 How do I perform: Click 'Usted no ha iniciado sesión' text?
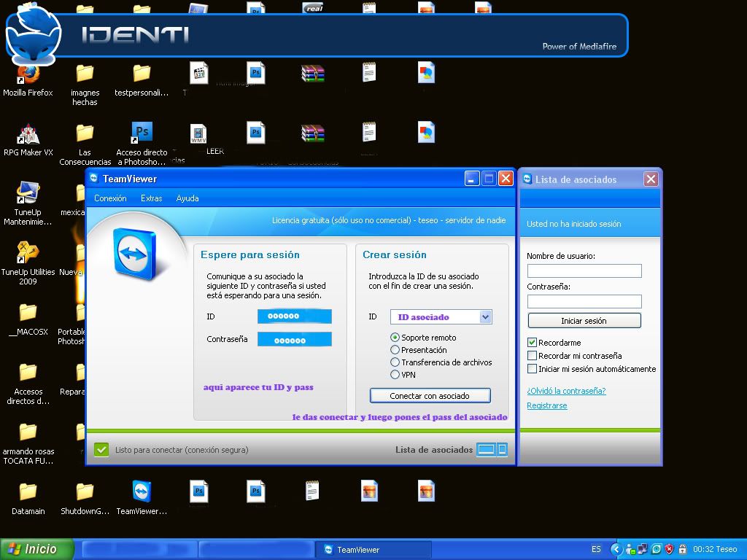click(573, 224)
